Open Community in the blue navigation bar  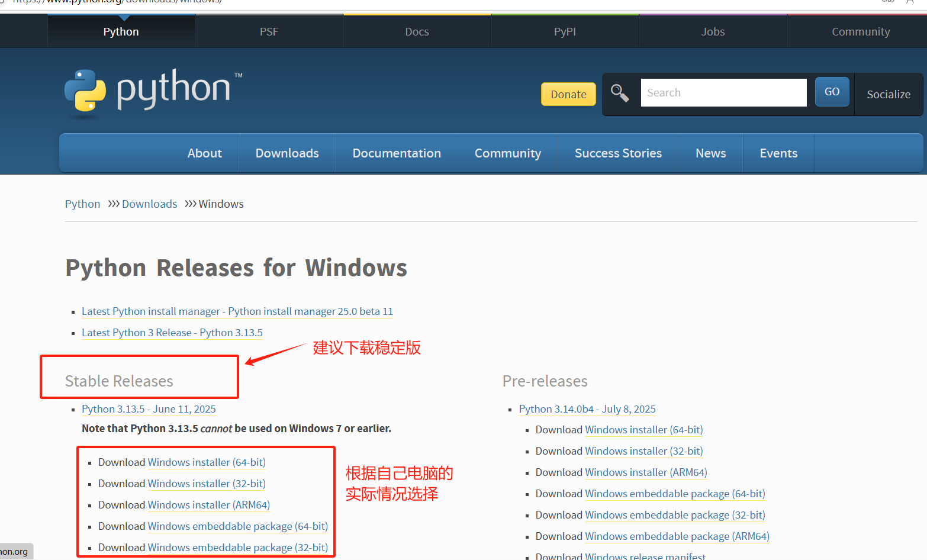508,153
